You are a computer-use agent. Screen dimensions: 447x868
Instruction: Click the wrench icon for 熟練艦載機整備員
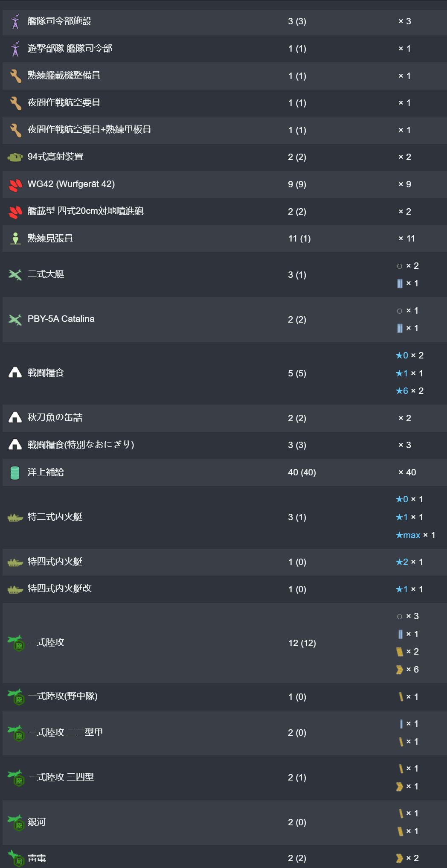pos(15,76)
